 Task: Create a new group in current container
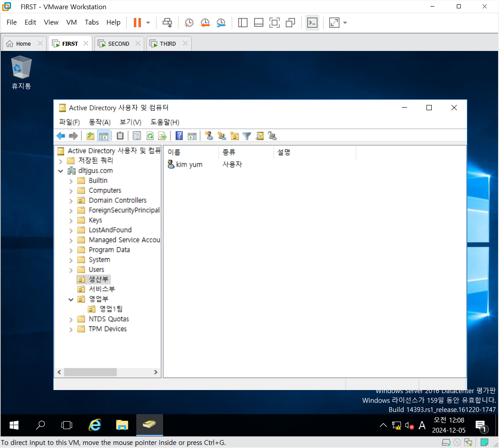tap(222, 136)
